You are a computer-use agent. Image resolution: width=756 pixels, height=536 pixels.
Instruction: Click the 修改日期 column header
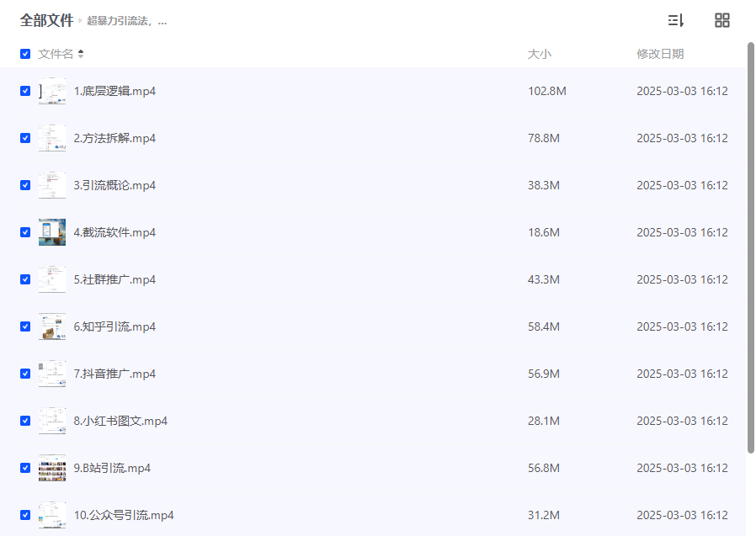coord(660,54)
